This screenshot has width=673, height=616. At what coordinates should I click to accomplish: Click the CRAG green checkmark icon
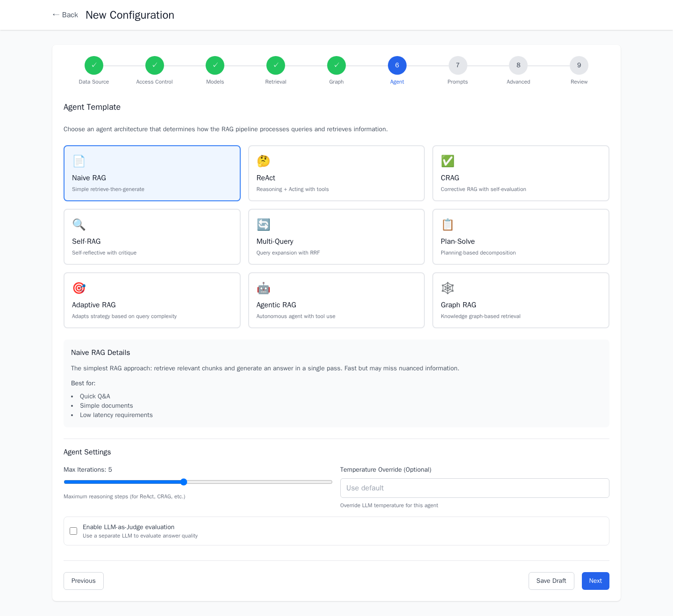448,161
